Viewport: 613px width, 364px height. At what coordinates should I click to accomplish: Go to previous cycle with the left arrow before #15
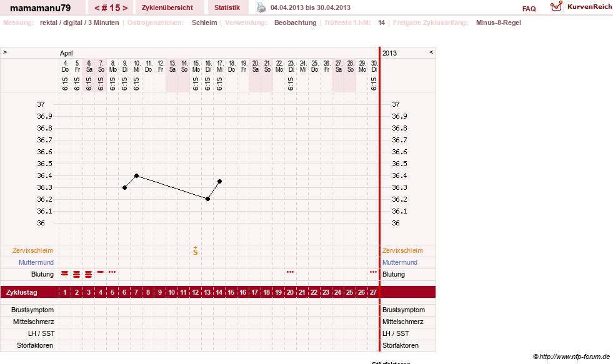pyautogui.click(x=97, y=8)
